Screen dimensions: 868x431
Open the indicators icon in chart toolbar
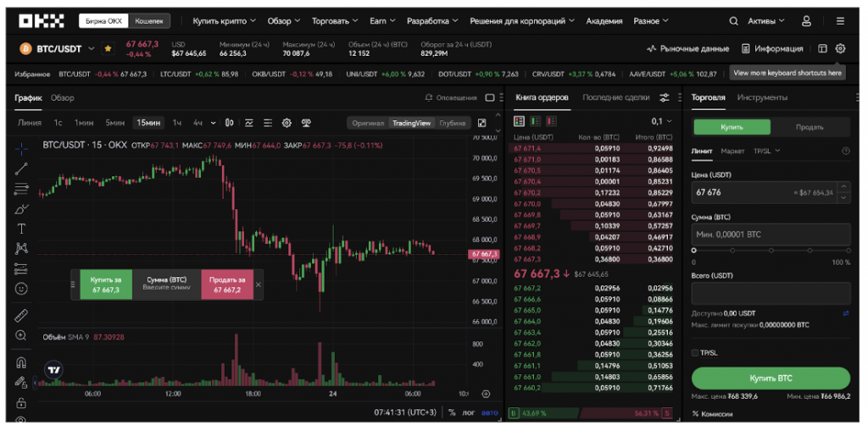click(249, 123)
